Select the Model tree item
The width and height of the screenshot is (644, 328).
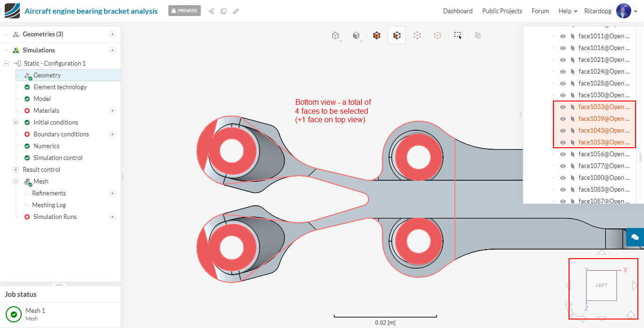pyautogui.click(x=42, y=99)
